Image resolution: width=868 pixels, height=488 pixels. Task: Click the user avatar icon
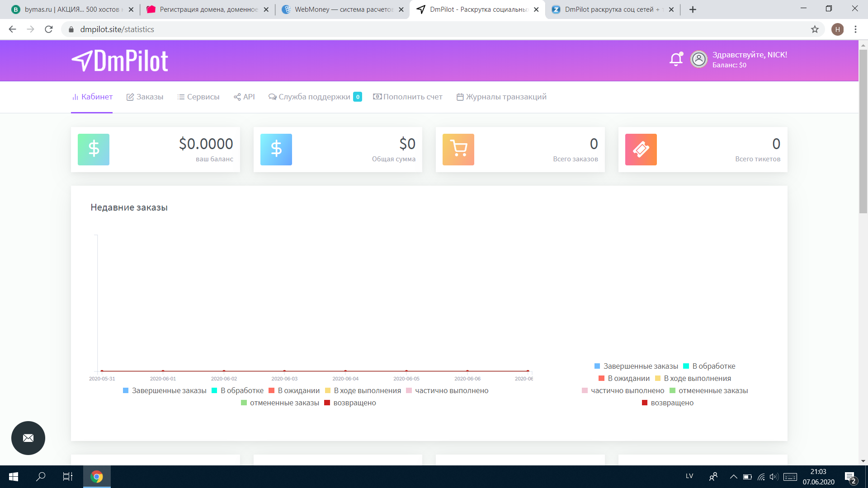[x=699, y=59]
